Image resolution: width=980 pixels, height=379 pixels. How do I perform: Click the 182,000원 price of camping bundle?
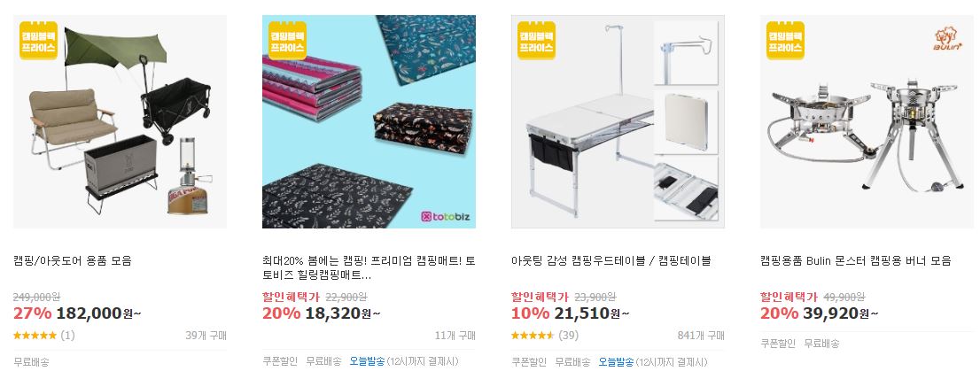(x=98, y=313)
